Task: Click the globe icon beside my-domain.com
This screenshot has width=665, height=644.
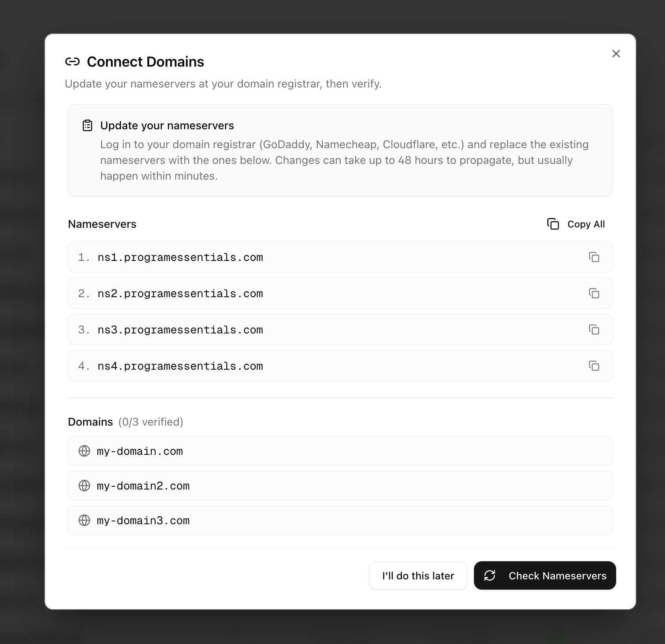Action: 84,451
